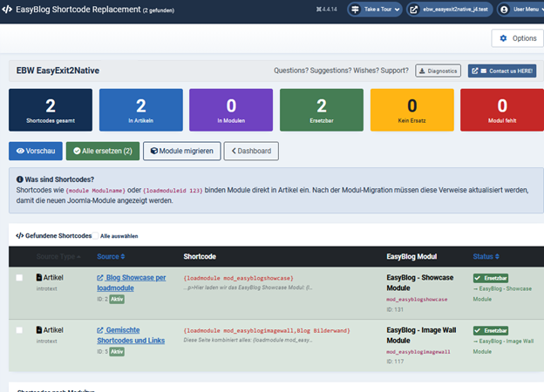Sort table by Source Type column
Viewport: 544px width, 392px height.
(58, 256)
